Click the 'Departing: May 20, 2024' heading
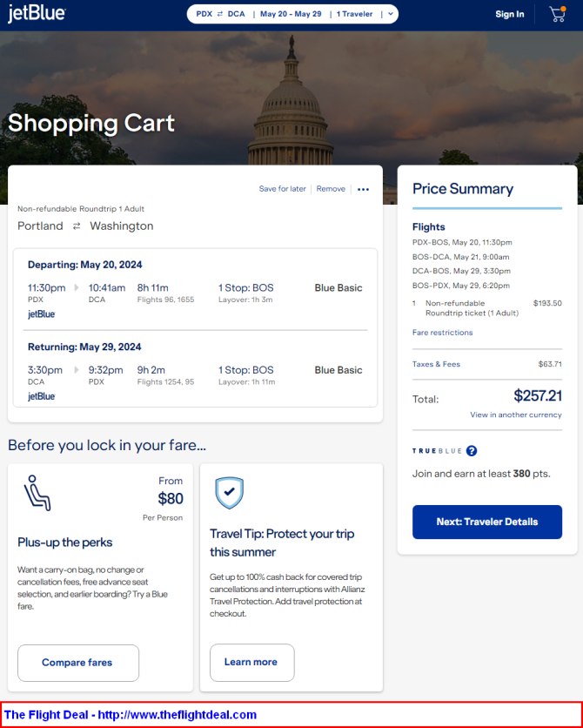 [x=85, y=265]
